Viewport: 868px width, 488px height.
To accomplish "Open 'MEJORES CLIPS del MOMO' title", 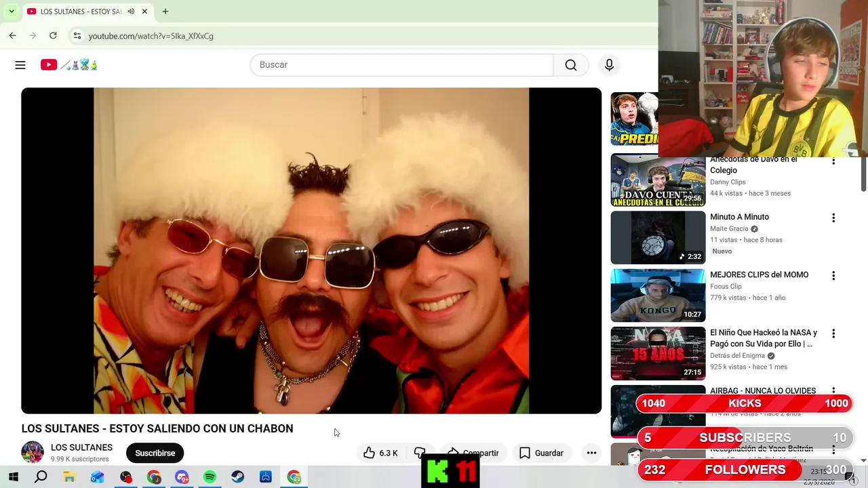I will (x=759, y=275).
